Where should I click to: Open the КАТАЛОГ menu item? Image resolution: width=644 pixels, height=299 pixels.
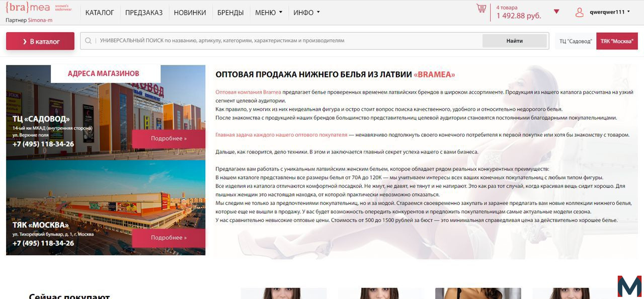(100, 13)
